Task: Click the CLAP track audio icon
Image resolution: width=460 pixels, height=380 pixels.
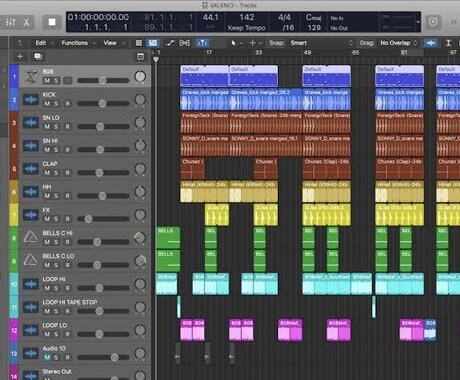Action: click(31, 169)
